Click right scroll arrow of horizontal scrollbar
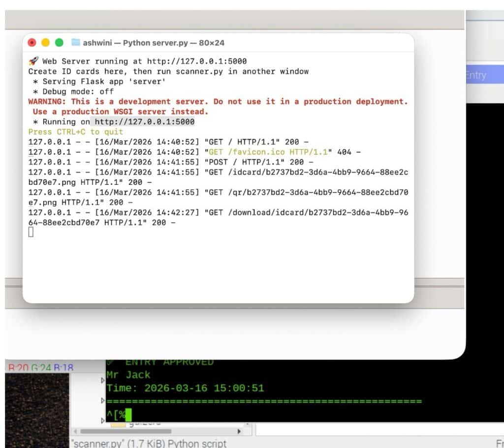Viewport: 504px width, 448px height. click(240, 431)
